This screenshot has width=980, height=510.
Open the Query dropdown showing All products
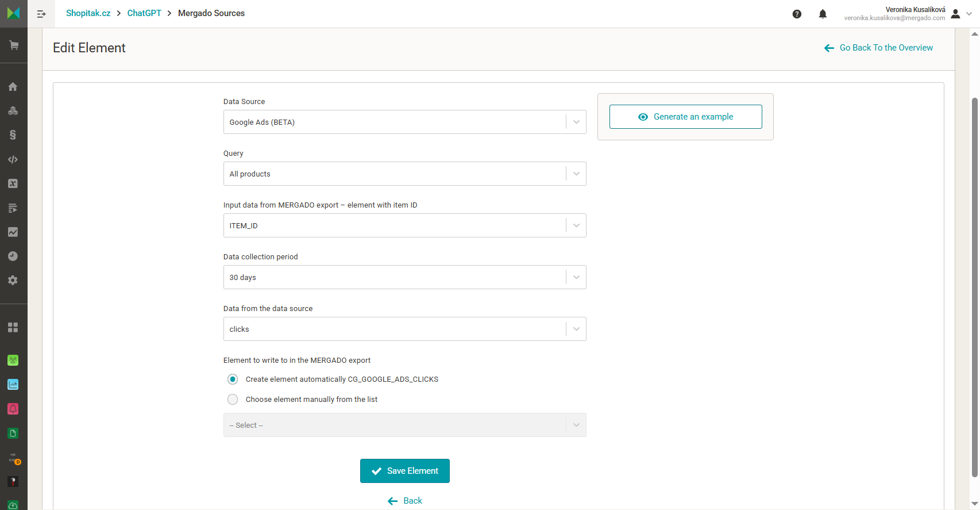pyautogui.click(x=405, y=174)
